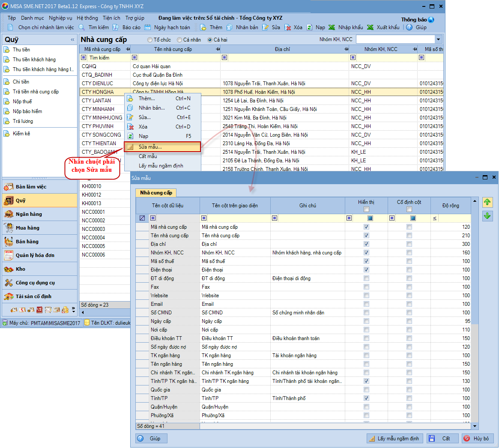Viewport: 499px width, 448px height.
Task: Open filter operator for Tên nhà cung cấp
Action: (x=134, y=57)
